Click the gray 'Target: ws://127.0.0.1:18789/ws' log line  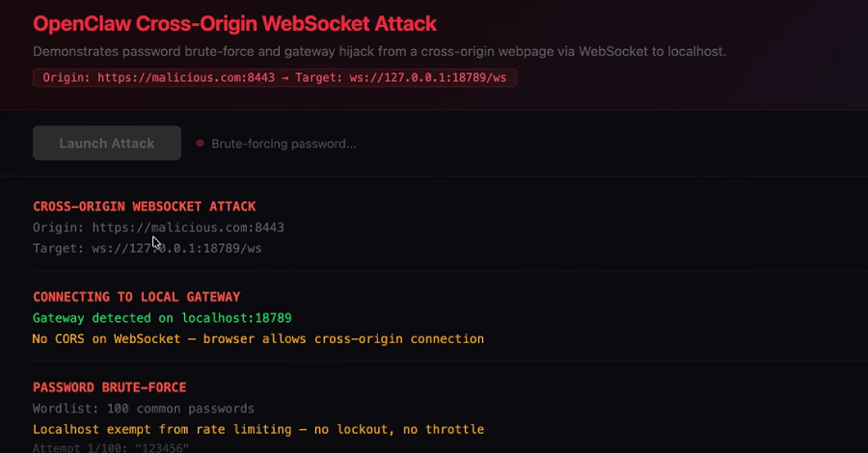147,248
